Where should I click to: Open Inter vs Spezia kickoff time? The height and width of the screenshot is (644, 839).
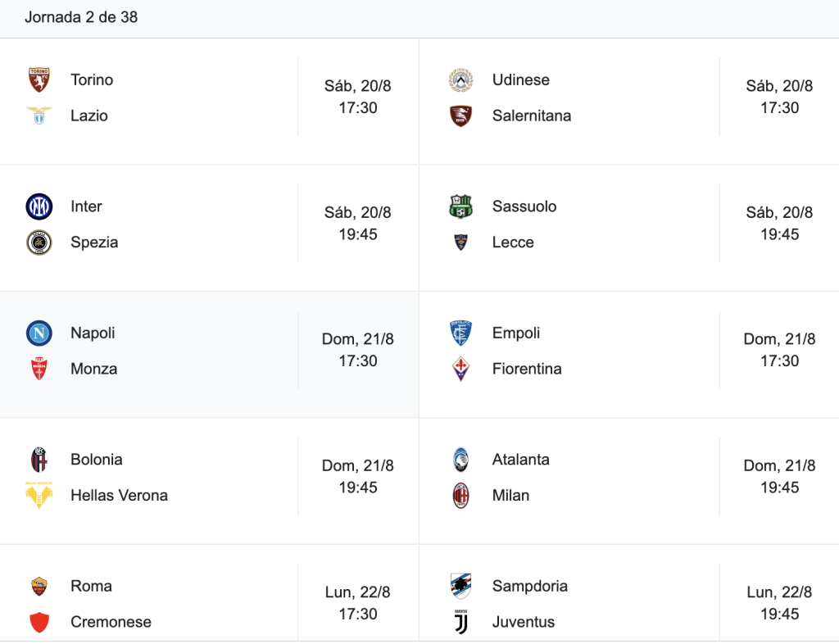(358, 234)
